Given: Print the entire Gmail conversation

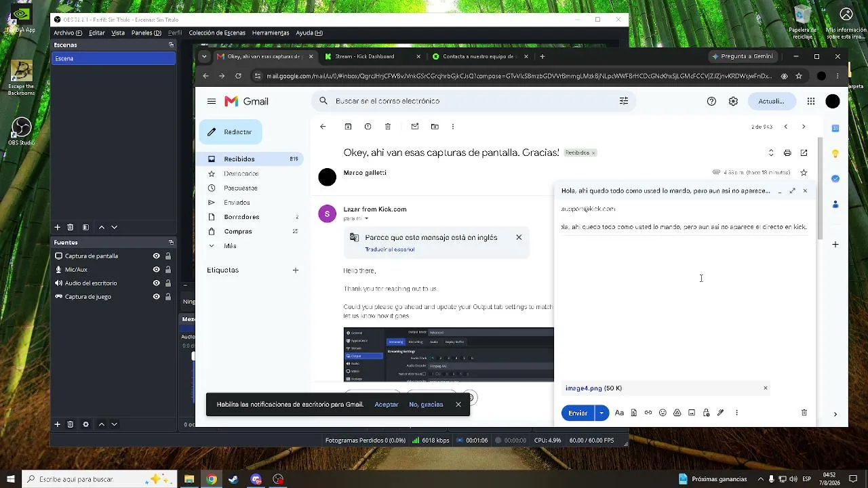Looking at the screenshot, I should [787, 153].
